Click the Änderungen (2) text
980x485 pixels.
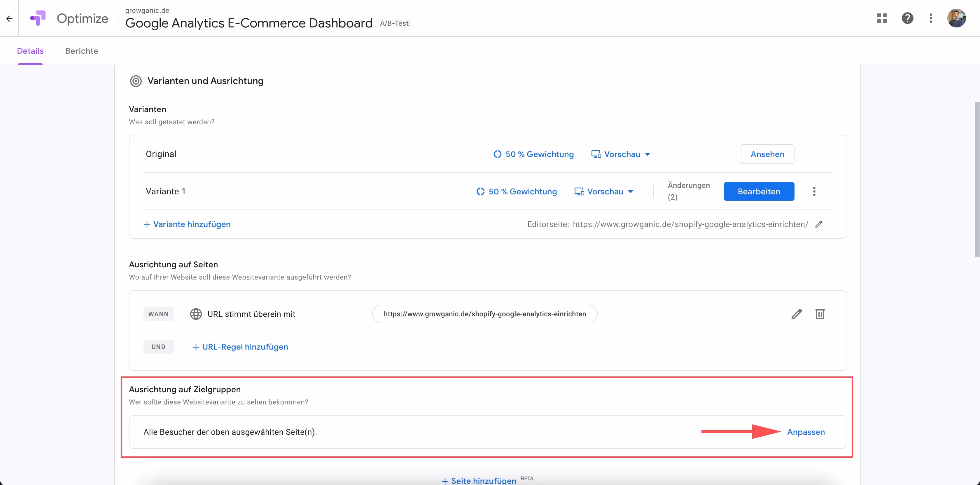click(x=689, y=191)
